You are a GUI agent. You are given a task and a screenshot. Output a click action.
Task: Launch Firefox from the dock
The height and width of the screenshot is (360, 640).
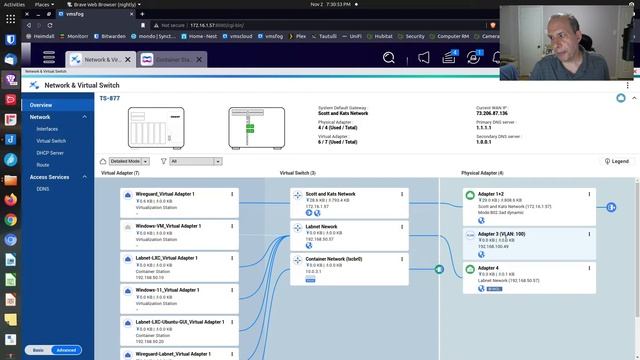11,200
